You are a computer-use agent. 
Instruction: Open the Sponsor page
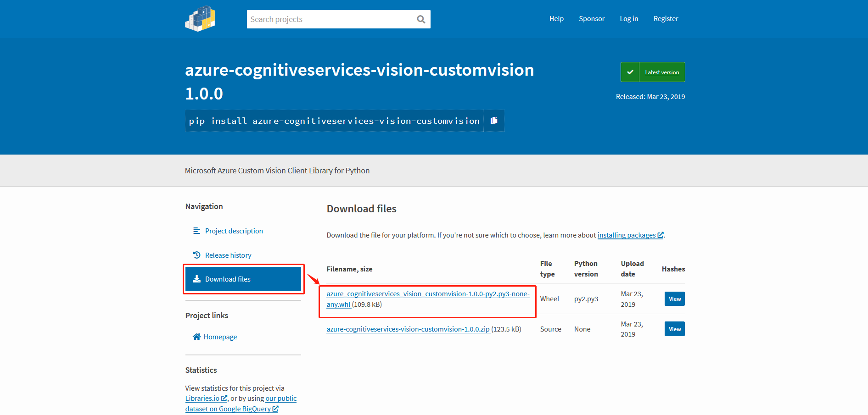point(591,19)
